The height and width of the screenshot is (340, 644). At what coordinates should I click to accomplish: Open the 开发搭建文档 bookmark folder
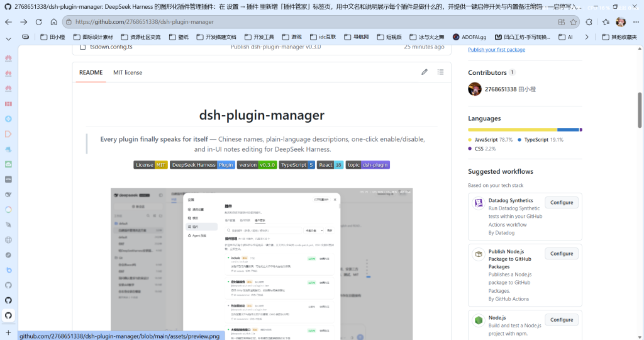pos(216,37)
